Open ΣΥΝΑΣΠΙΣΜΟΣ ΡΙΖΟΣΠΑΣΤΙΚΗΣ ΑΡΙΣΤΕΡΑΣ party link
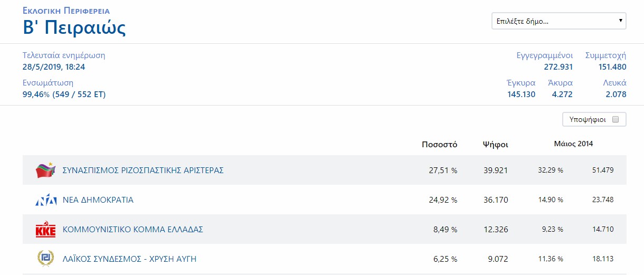The height and width of the screenshot is (275, 644). tap(143, 170)
